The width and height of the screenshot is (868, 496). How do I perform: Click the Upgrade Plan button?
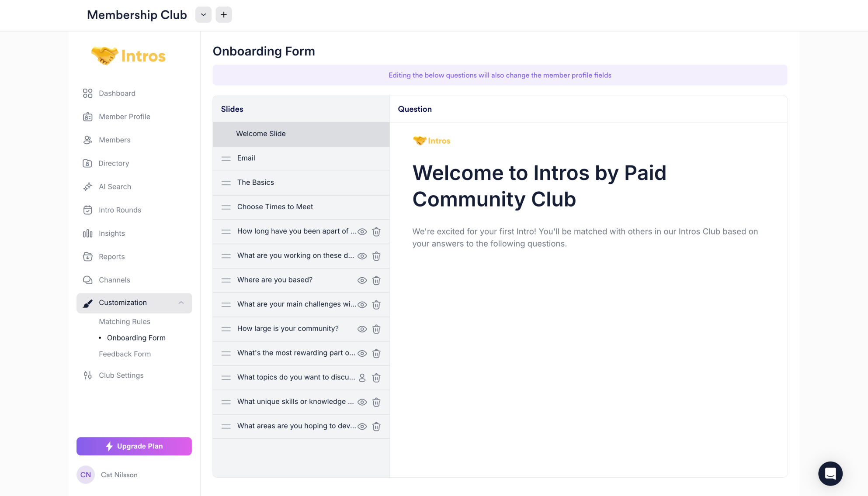pos(134,446)
